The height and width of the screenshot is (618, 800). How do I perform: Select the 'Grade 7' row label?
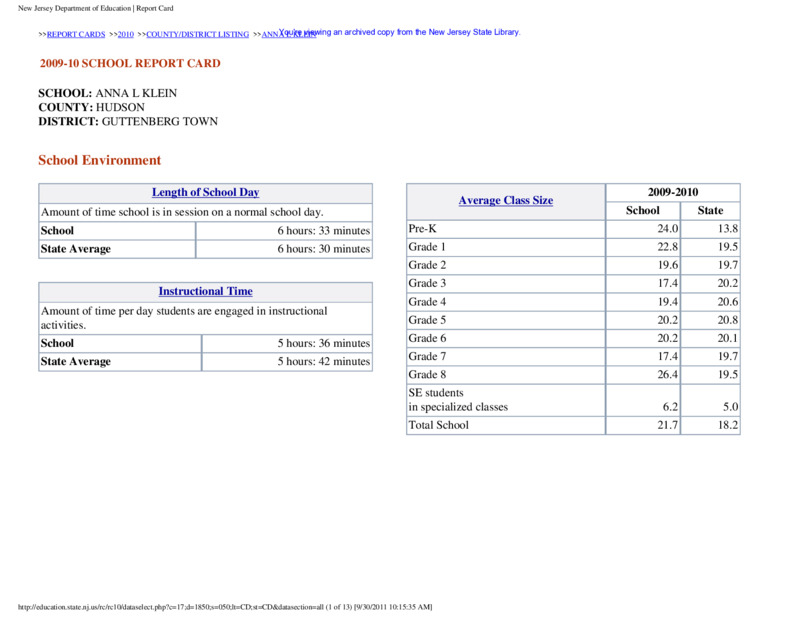click(427, 357)
